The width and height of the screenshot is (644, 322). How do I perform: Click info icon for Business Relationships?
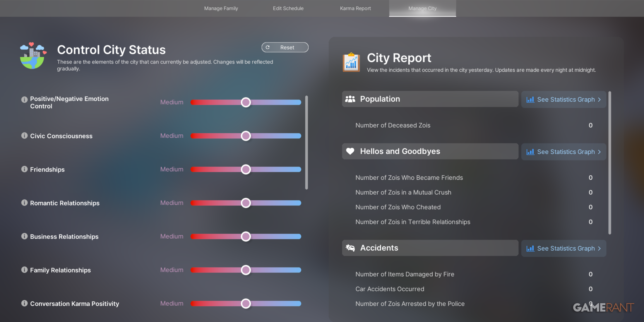point(24,236)
